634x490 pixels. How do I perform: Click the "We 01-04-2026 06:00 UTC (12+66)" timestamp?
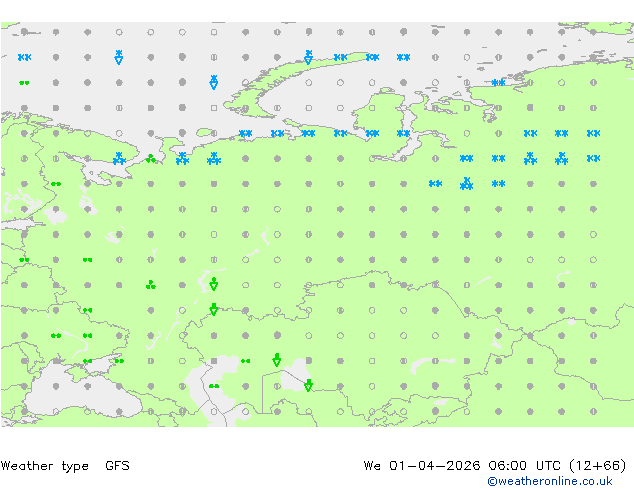coord(495,466)
